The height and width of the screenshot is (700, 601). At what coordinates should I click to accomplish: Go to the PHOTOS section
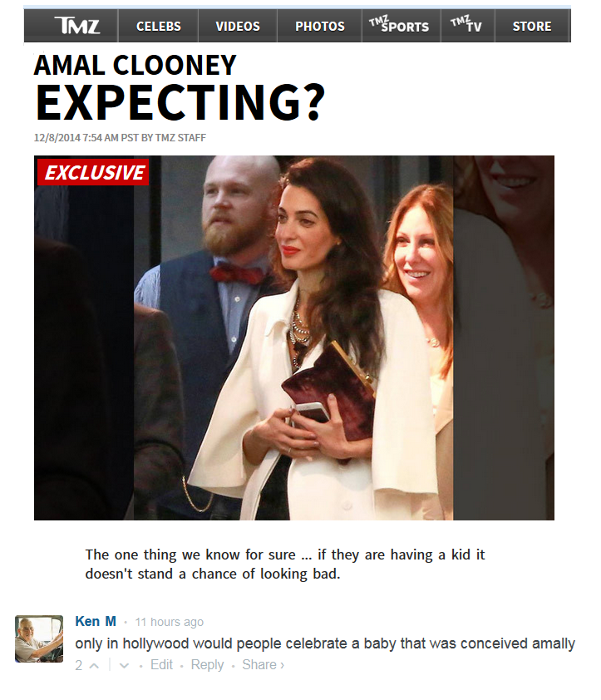320,27
